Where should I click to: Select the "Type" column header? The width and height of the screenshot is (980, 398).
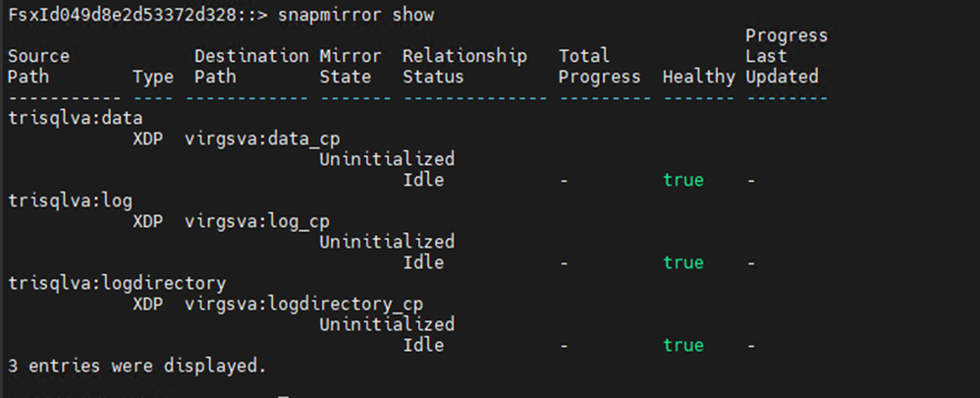click(152, 77)
